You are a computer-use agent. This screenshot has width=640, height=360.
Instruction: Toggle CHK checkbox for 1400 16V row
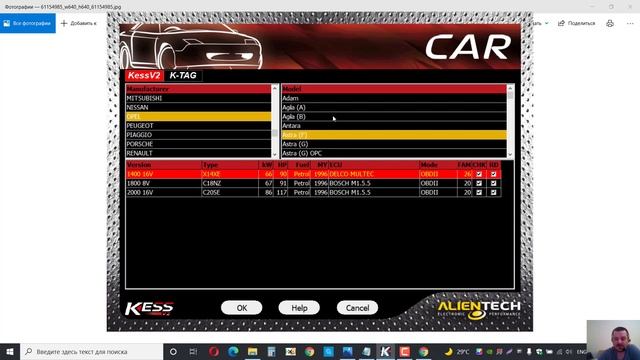click(x=479, y=174)
